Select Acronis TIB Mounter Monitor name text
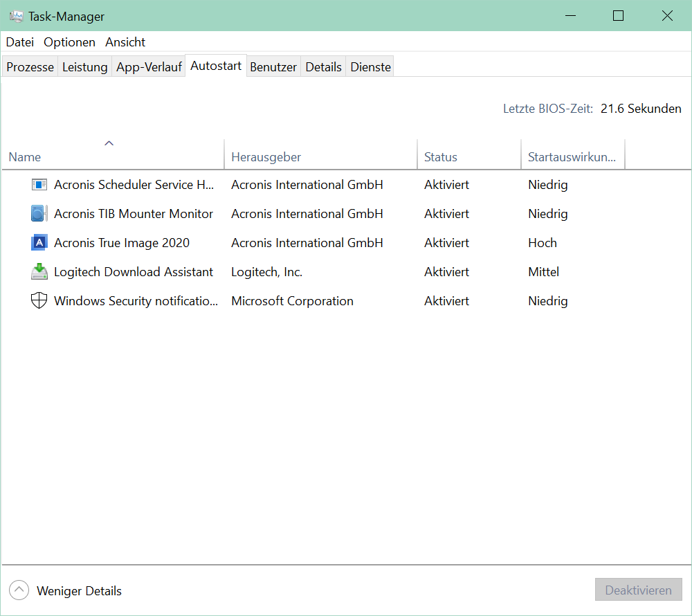This screenshot has width=692, height=616. (x=134, y=214)
